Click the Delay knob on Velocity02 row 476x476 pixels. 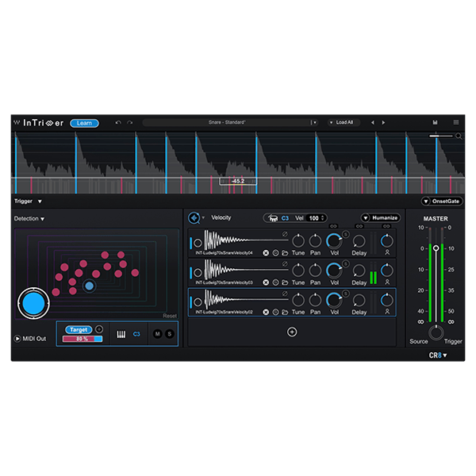pyautogui.click(x=359, y=300)
